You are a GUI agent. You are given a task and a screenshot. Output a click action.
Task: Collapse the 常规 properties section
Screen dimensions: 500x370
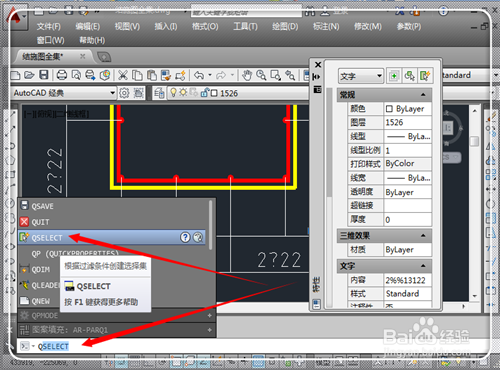423,95
